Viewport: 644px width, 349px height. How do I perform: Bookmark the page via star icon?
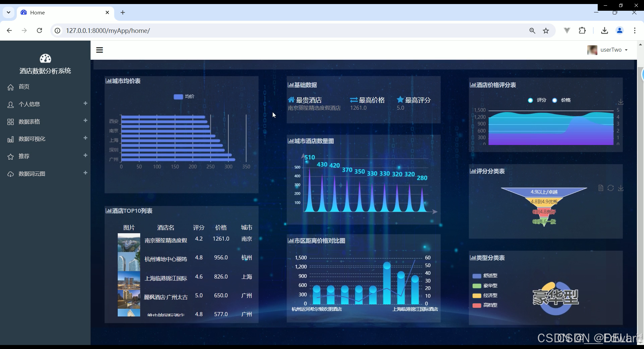click(x=546, y=31)
